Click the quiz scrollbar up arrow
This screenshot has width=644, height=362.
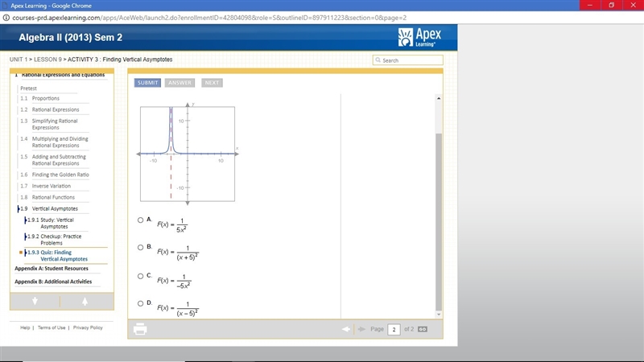pyautogui.click(x=439, y=98)
